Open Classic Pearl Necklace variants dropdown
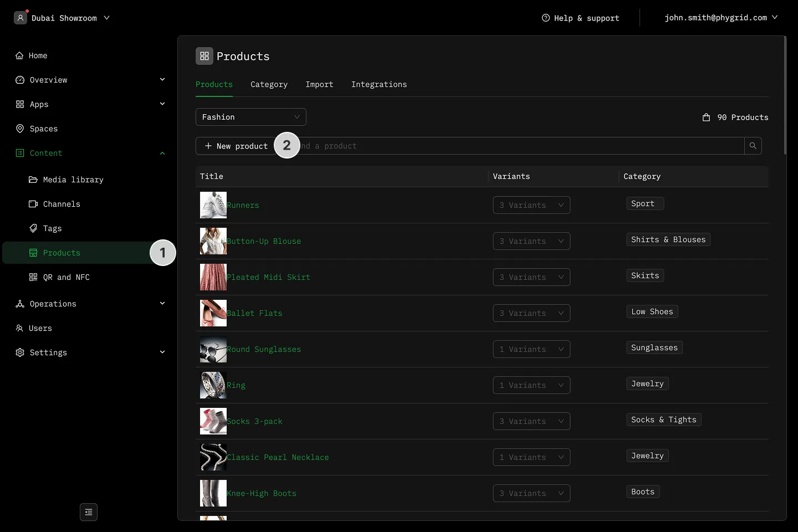798x532 pixels. (x=531, y=457)
